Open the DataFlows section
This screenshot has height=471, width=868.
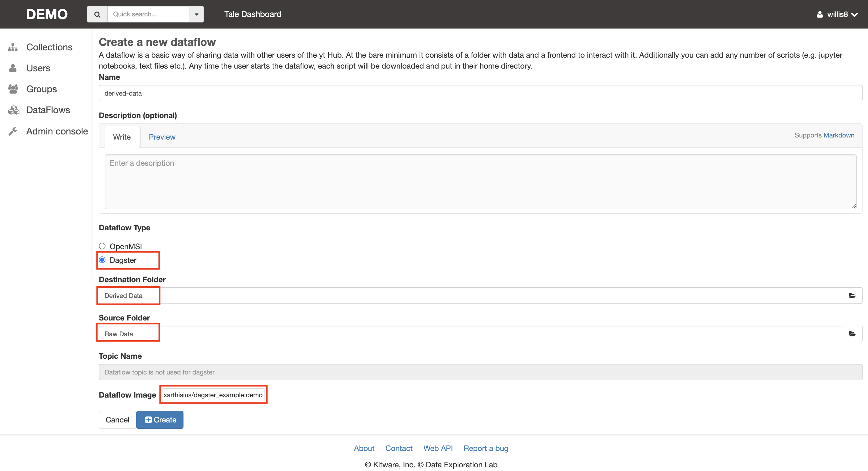click(x=48, y=110)
